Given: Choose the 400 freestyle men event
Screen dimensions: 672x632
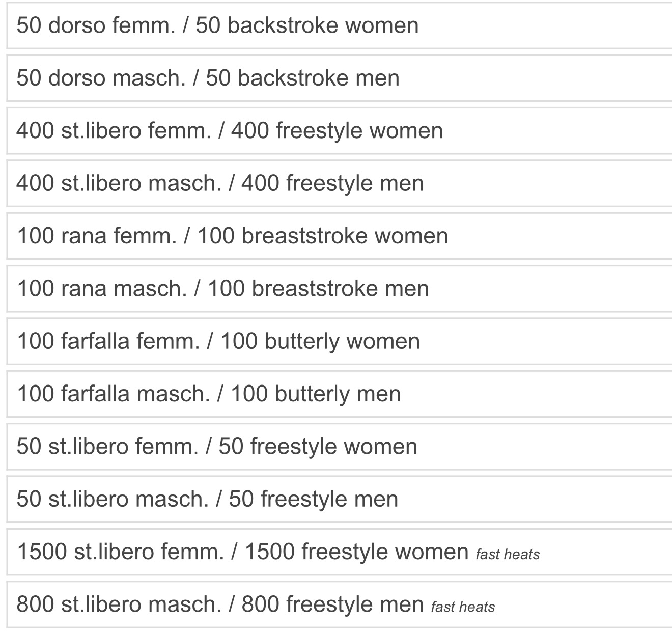Looking at the screenshot, I should pyautogui.click(x=220, y=183).
